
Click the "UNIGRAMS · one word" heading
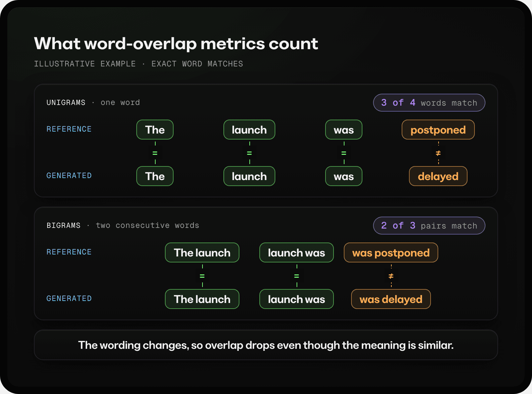pyautogui.click(x=93, y=103)
